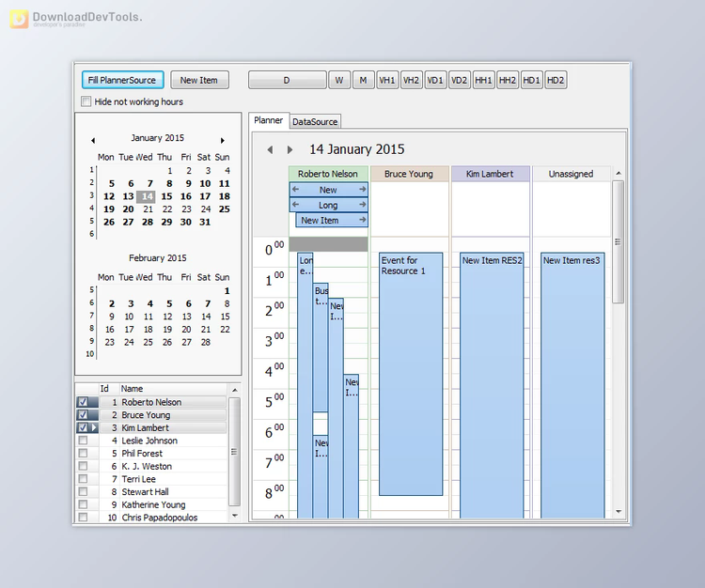
Task: Select the M month view button
Action: (x=363, y=81)
